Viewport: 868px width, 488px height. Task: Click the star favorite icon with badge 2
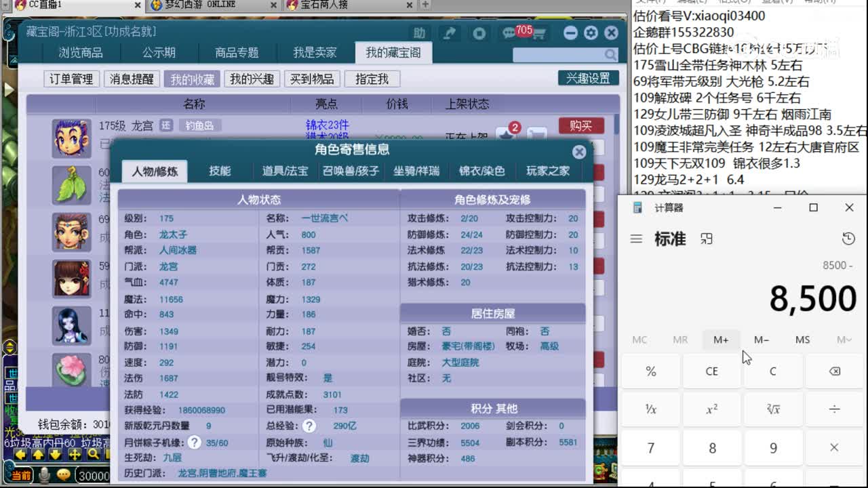[506, 135]
